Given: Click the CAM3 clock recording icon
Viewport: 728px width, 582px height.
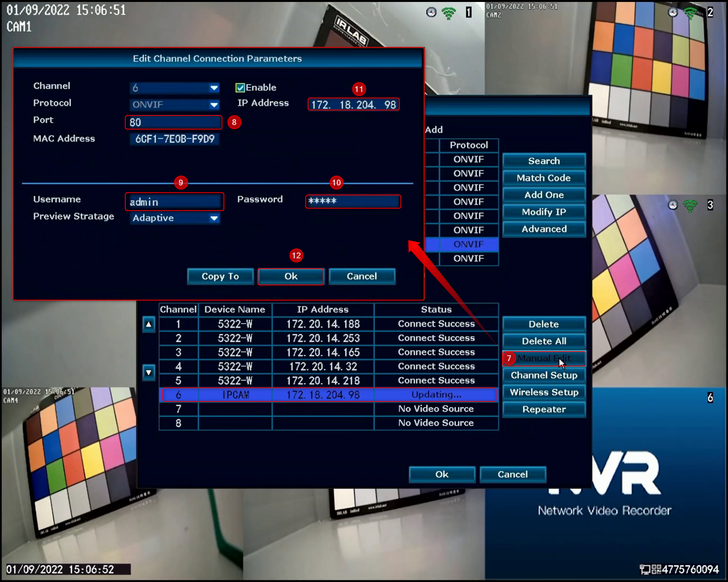Looking at the screenshot, I should [673, 205].
